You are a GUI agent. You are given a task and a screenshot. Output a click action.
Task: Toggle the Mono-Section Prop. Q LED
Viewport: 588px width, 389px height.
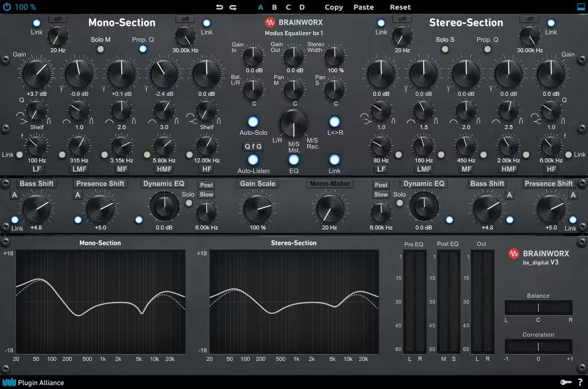pos(143,49)
